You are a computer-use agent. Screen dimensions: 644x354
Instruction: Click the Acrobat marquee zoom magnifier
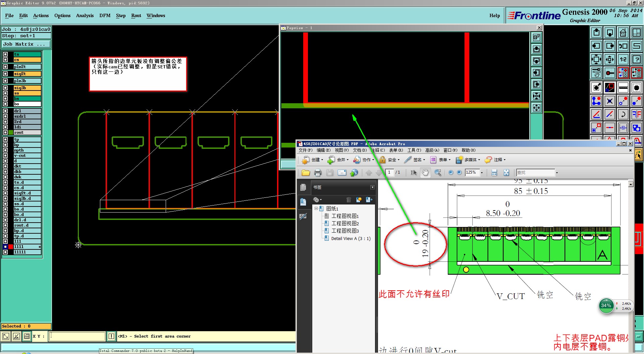438,173
